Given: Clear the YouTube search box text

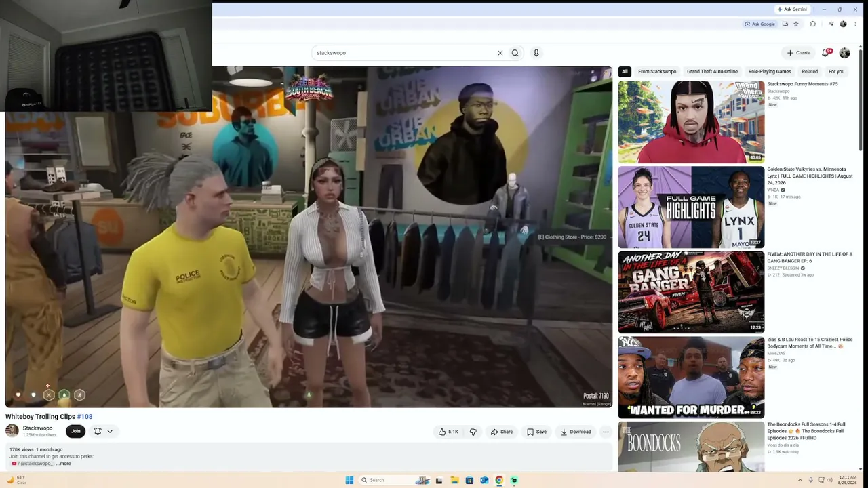Looking at the screenshot, I should [500, 53].
